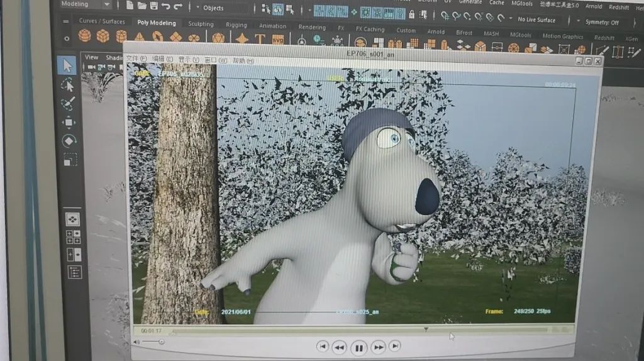Pause the video with the pause button
644x361 pixels.
point(358,347)
